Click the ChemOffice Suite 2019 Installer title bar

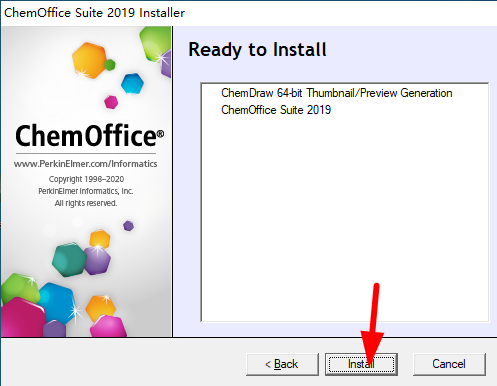click(248, 13)
